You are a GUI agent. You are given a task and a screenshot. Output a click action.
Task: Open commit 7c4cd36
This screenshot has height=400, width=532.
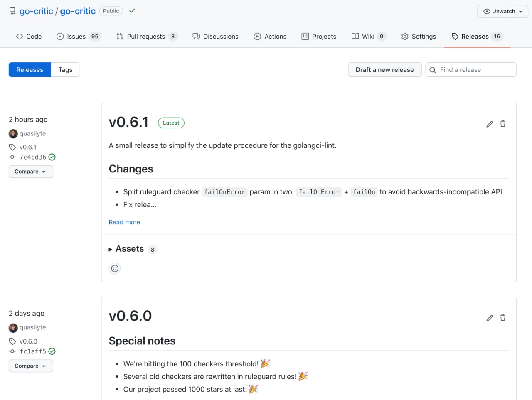tap(33, 157)
